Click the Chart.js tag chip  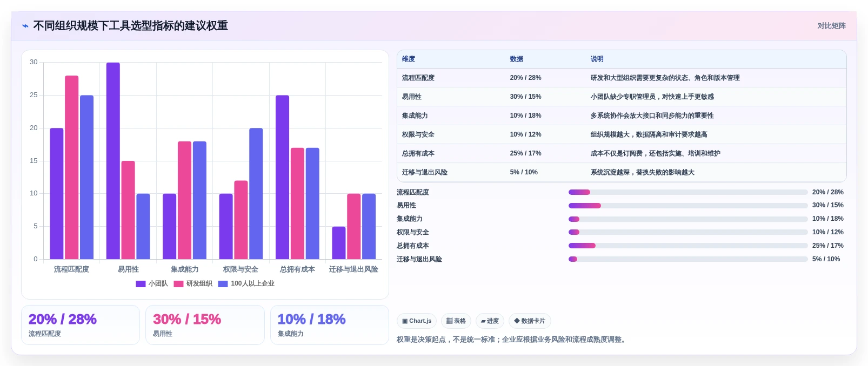point(417,321)
